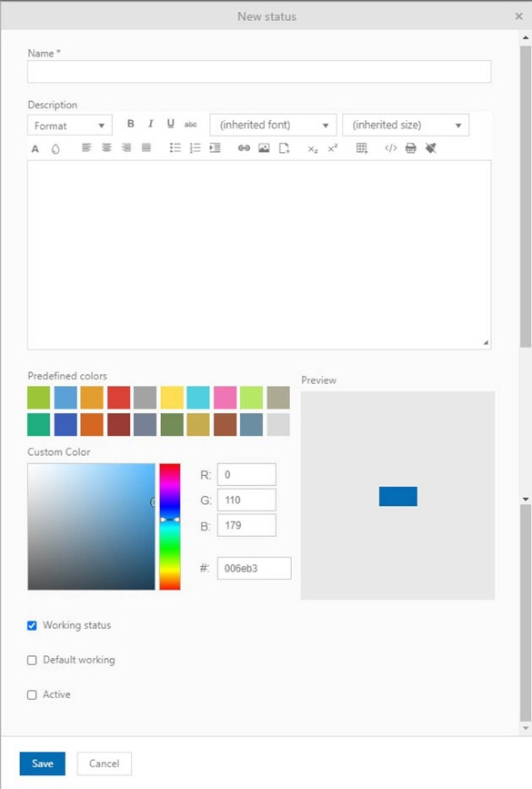
Task: Enable the Default working checkbox
Action: (32, 660)
